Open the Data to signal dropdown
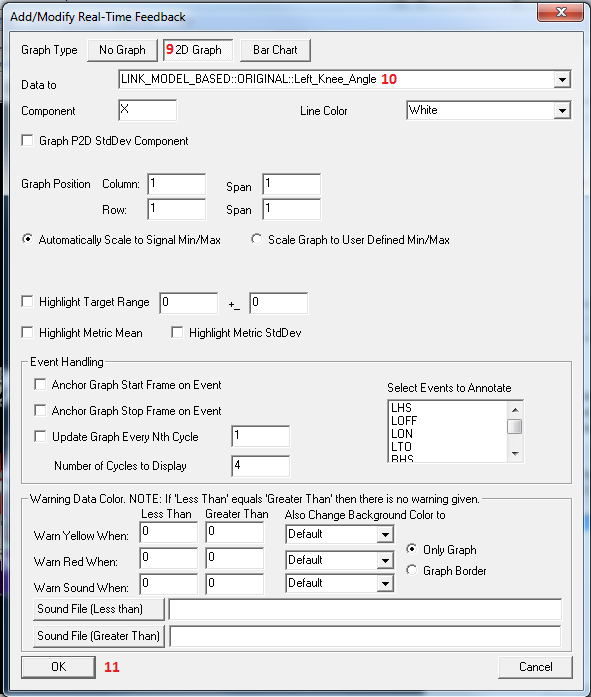Screen dimensions: 591x697 [562, 80]
